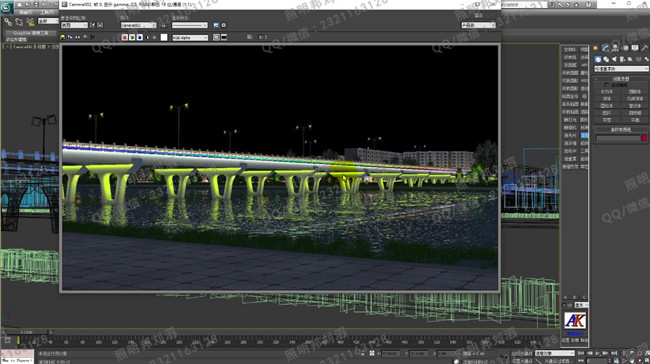The width and height of the screenshot is (650, 364).
Task: Click the Box object type button
Action: [x=607, y=92]
